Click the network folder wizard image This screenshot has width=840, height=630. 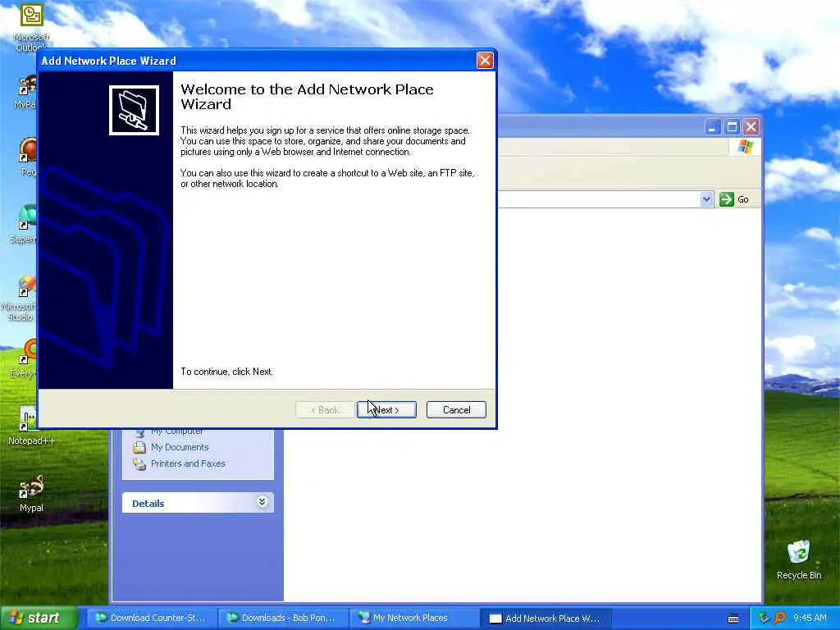[x=134, y=111]
